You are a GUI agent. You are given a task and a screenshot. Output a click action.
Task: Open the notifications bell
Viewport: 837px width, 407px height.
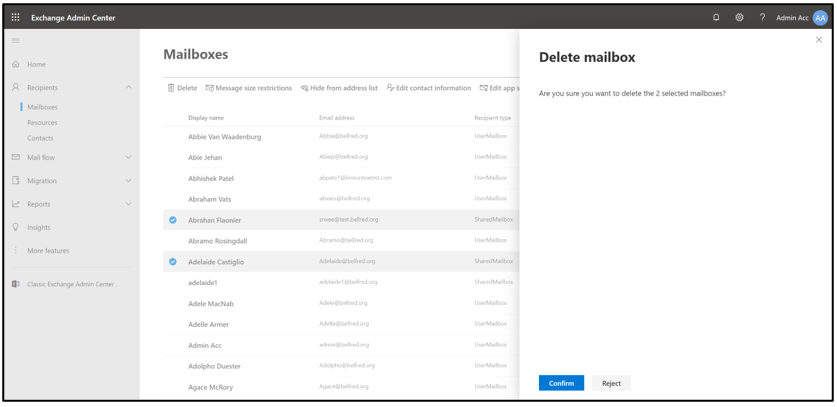[x=716, y=18]
